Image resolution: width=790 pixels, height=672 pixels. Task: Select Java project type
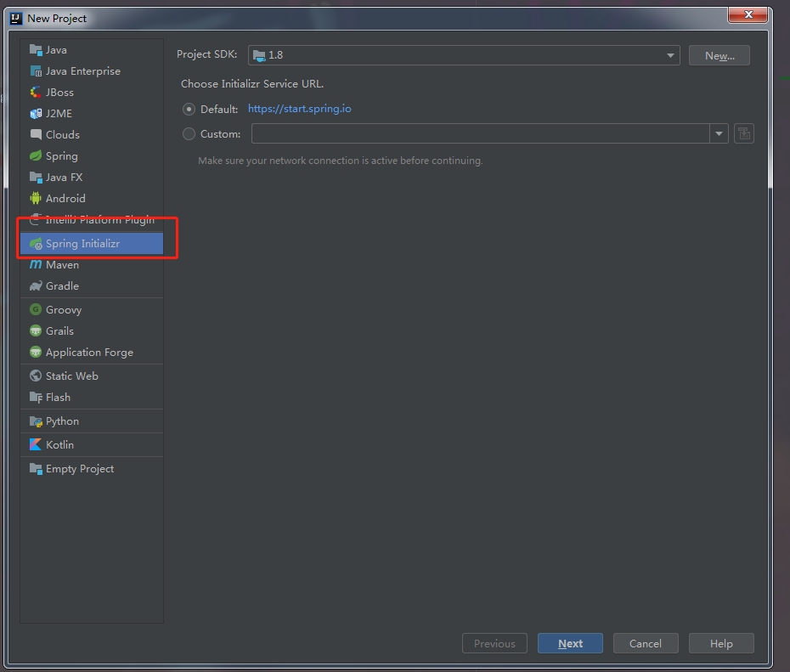[92, 50]
